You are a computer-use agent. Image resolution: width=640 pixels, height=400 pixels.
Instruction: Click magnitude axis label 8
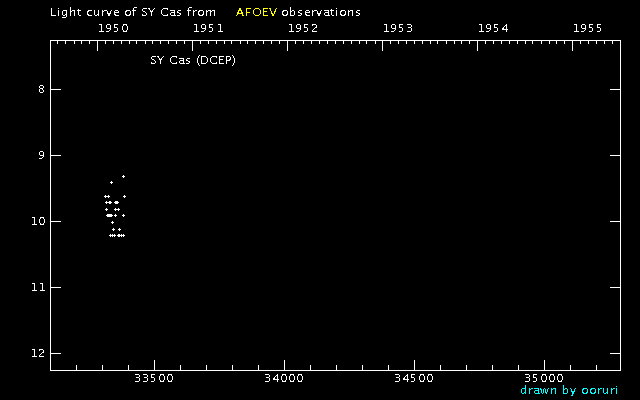(41, 89)
